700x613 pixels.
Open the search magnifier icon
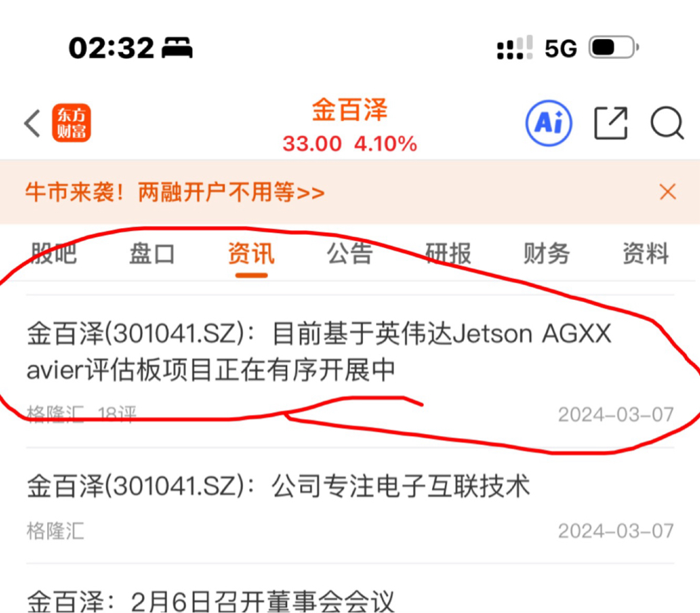[x=667, y=123]
